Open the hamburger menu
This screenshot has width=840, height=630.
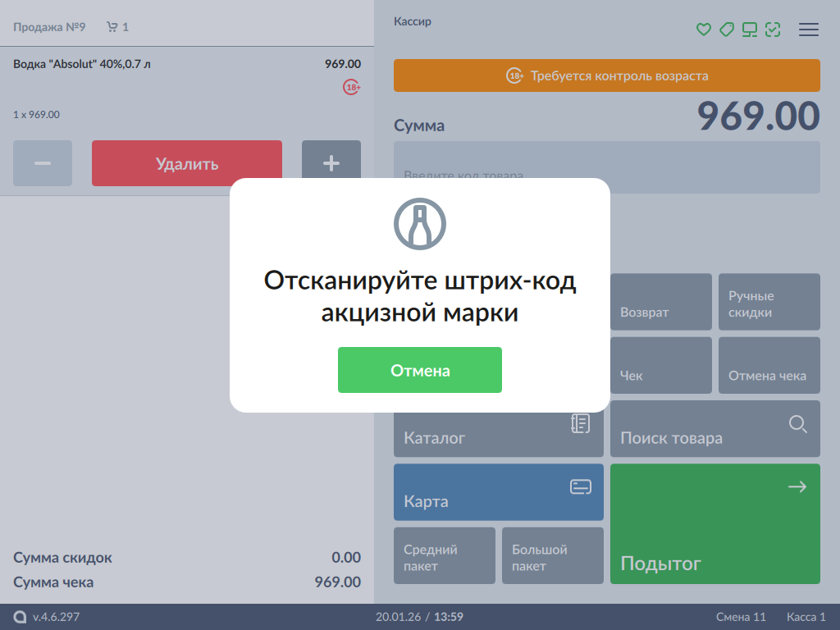click(809, 30)
